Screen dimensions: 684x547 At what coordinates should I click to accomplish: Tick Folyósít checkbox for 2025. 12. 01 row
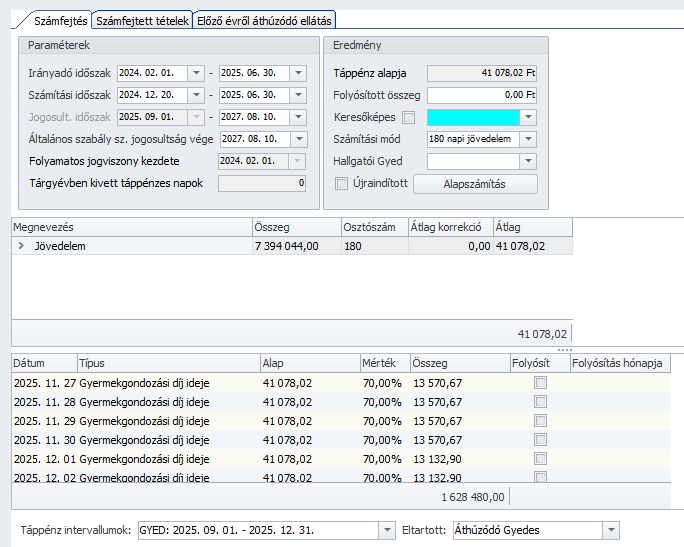(x=540, y=459)
